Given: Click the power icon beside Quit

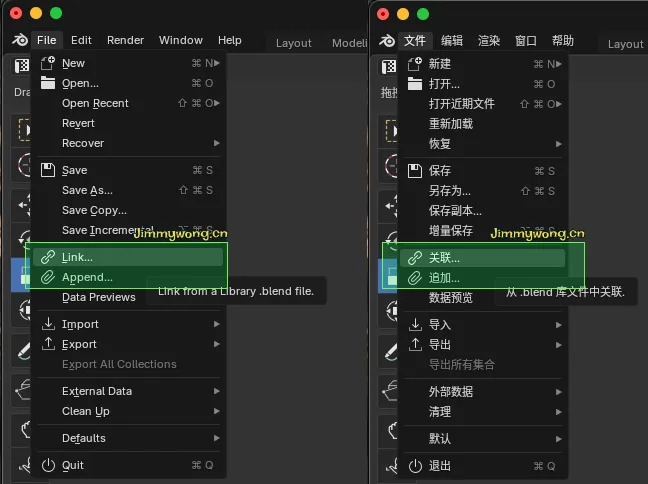Looking at the screenshot, I should click(x=48, y=465).
